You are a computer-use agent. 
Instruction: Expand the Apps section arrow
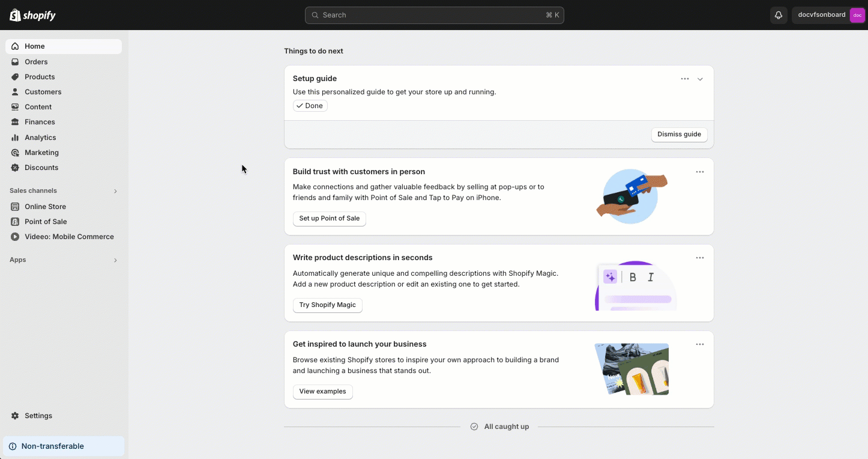click(115, 260)
